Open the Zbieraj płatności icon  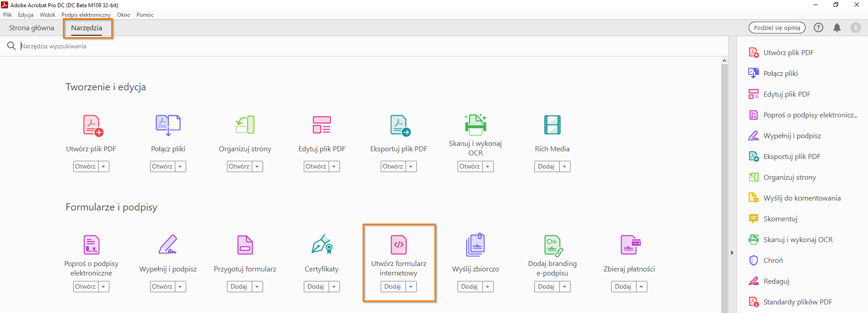click(x=631, y=245)
